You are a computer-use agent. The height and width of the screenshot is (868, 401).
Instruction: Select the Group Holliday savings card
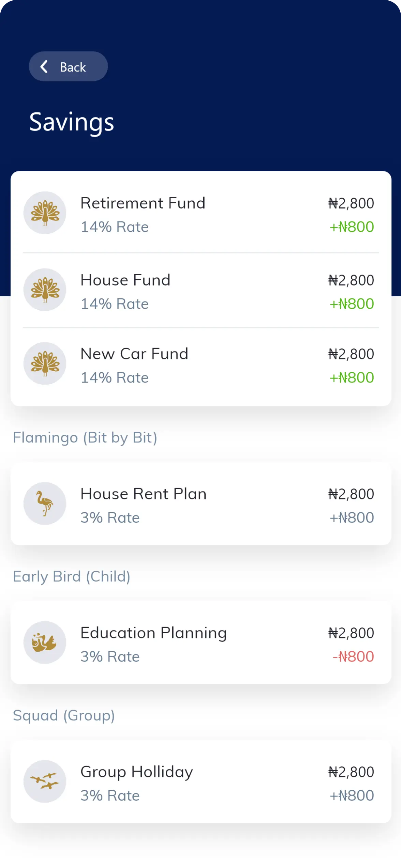(x=201, y=781)
